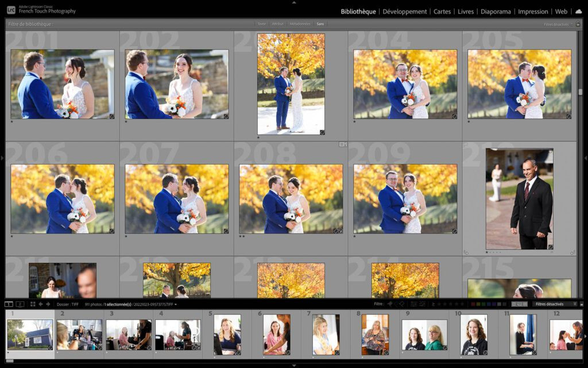Select grid photo 206 of kissing couple
This screenshot has height=368, width=588.
63,199
